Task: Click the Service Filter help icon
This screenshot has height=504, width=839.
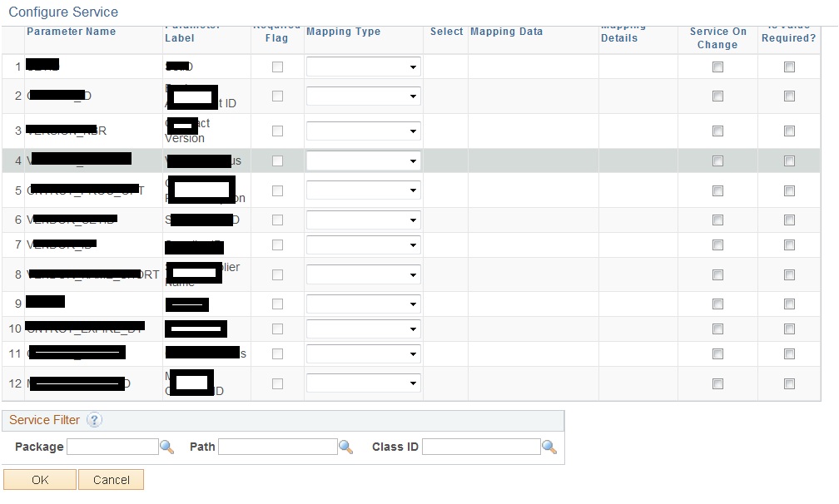Action: click(95, 420)
